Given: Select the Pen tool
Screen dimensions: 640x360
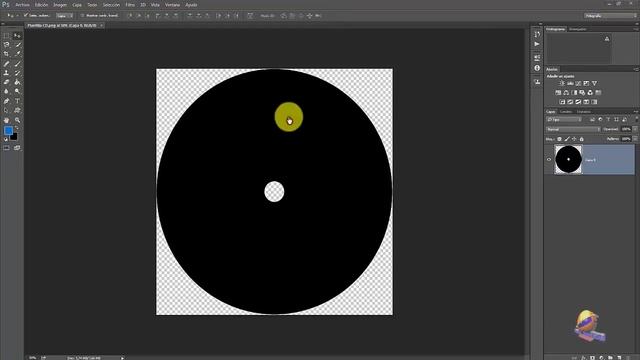Looking at the screenshot, I should 6,101.
